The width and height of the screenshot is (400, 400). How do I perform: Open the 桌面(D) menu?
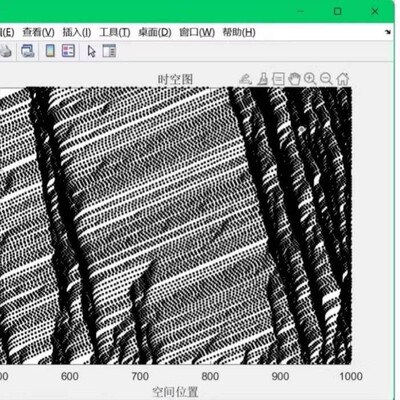click(155, 32)
